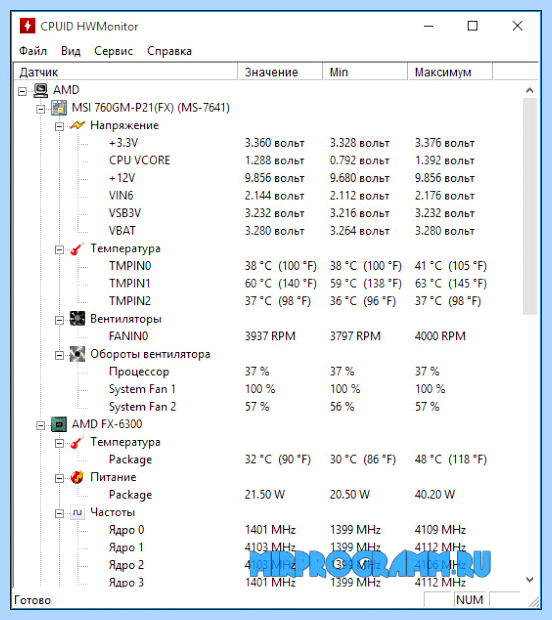Collapse the Частоты section
The width and height of the screenshot is (552, 620).
[59, 514]
